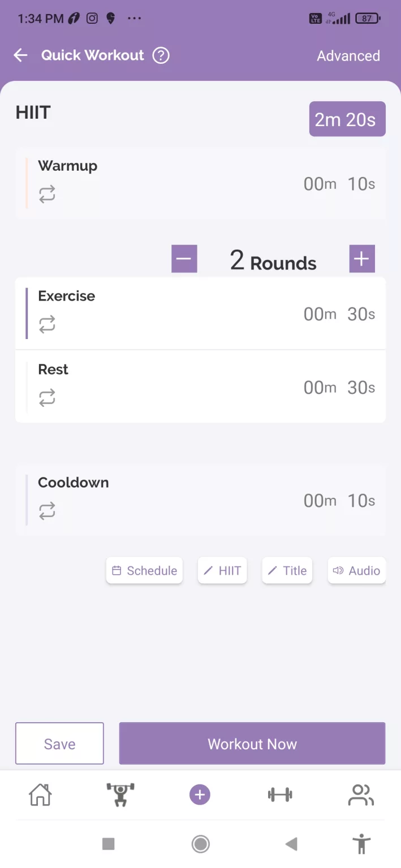Start the workout with Workout Now
This screenshot has height=868, width=401.
252,744
